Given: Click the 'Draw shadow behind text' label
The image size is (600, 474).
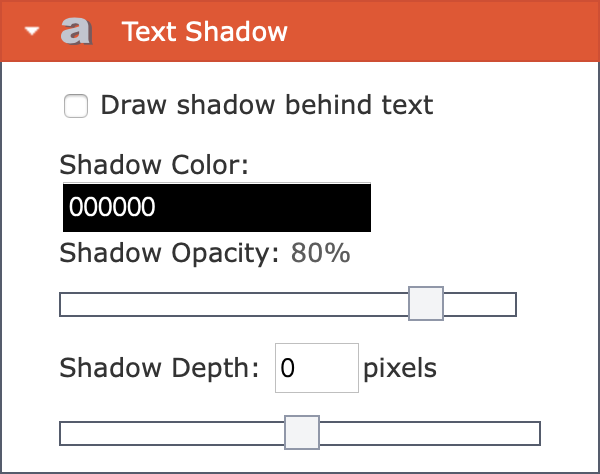Looking at the screenshot, I should (x=267, y=105).
